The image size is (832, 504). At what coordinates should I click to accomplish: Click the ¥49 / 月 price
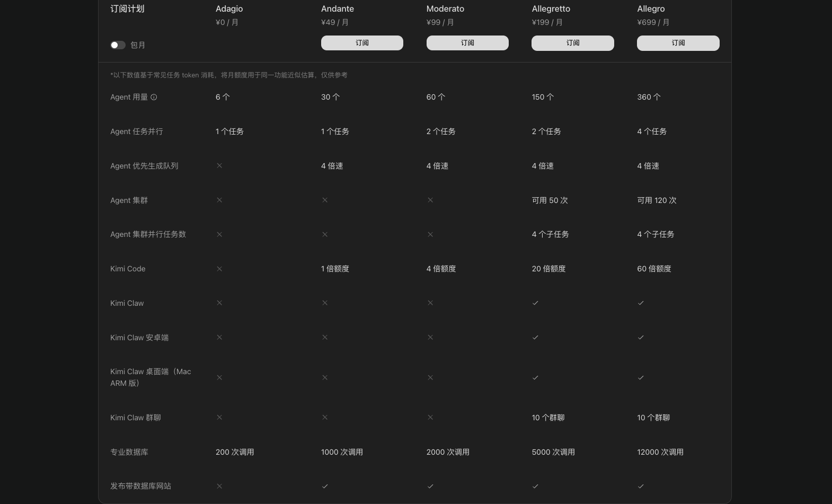click(335, 22)
